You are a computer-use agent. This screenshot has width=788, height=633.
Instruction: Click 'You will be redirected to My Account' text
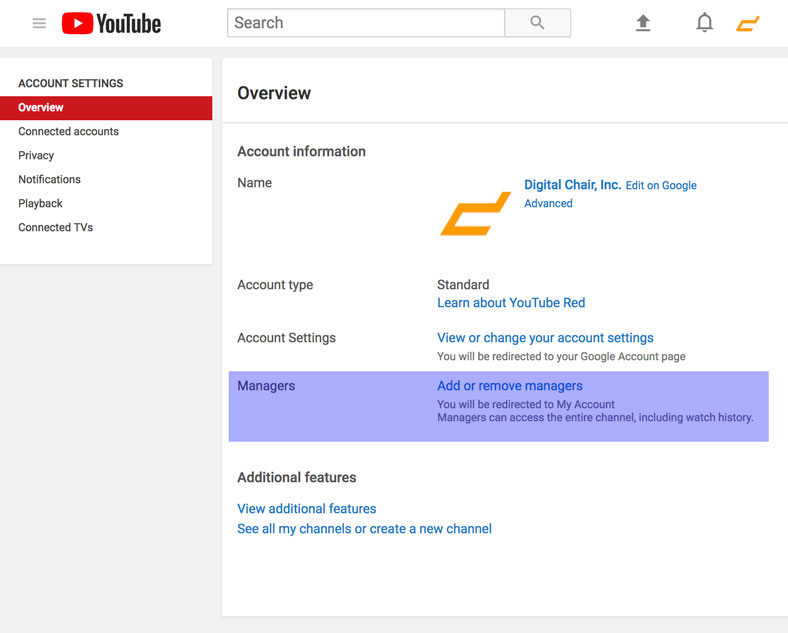click(526, 404)
